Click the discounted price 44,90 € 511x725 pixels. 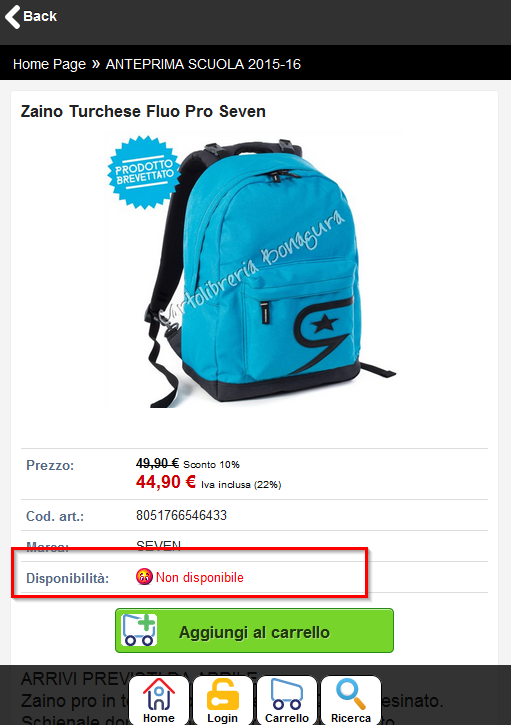pos(166,482)
